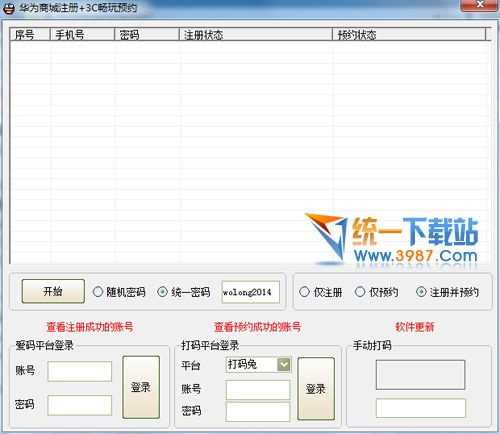Image resolution: width=500 pixels, height=434 pixels.
Task: Close the 华为商城注册 window
Action: [x=479, y=5]
